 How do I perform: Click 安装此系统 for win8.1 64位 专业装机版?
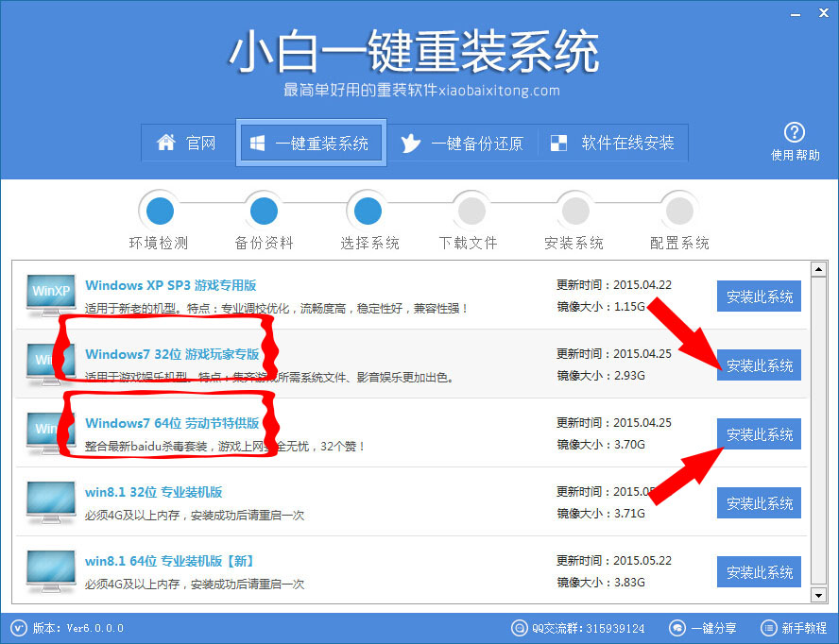tap(759, 571)
